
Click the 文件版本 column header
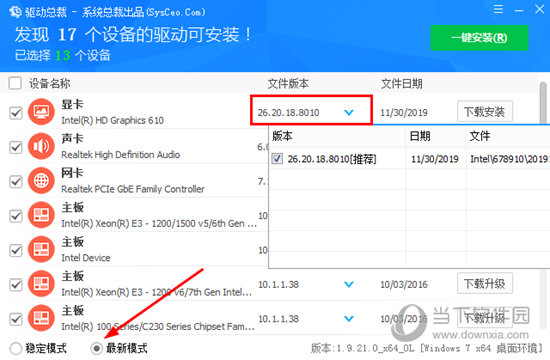(x=288, y=84)
